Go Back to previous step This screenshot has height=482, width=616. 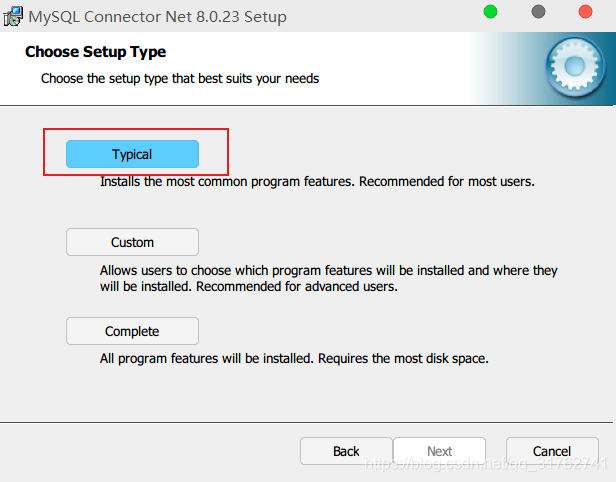coord(346,451)
